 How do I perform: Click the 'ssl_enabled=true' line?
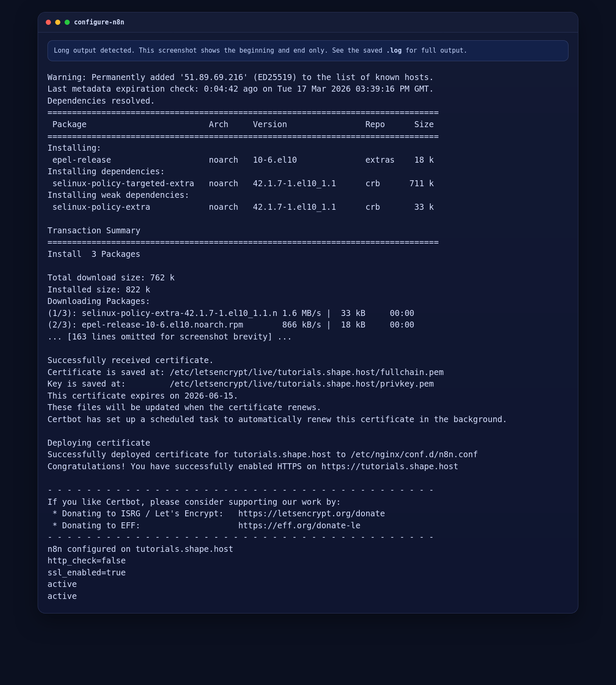(86, 573)
